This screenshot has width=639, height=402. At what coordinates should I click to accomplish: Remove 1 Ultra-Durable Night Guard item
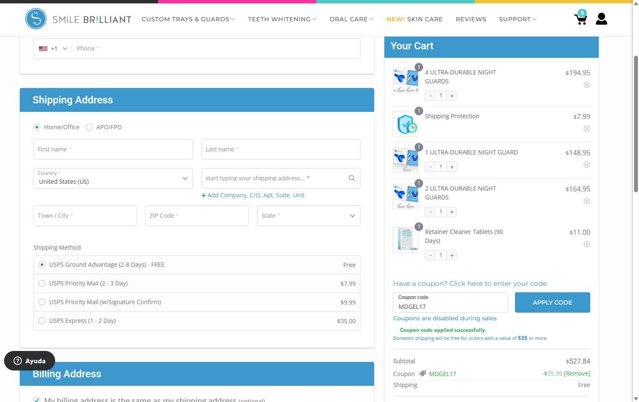586,165
